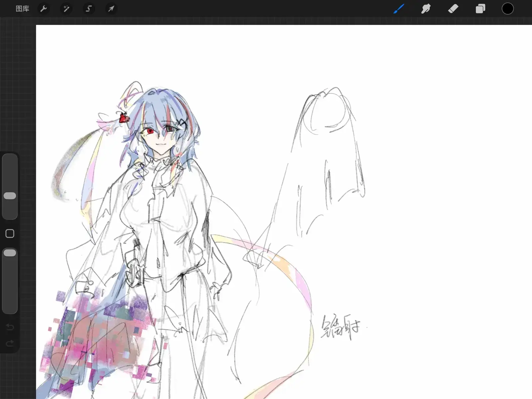Redo using the redo arrow in sidebar
This screenshot has width=532, height=399.
[10, 343]
